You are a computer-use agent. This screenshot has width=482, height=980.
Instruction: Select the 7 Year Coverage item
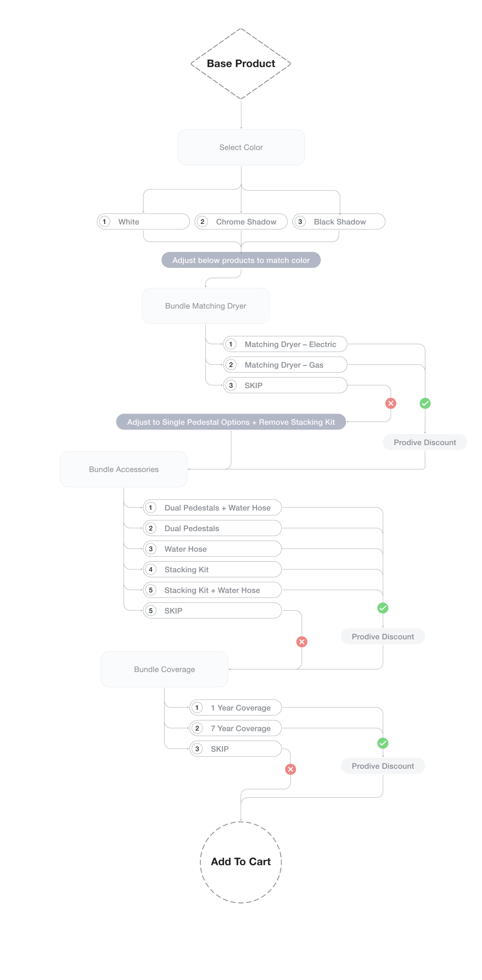pos(236,728)
